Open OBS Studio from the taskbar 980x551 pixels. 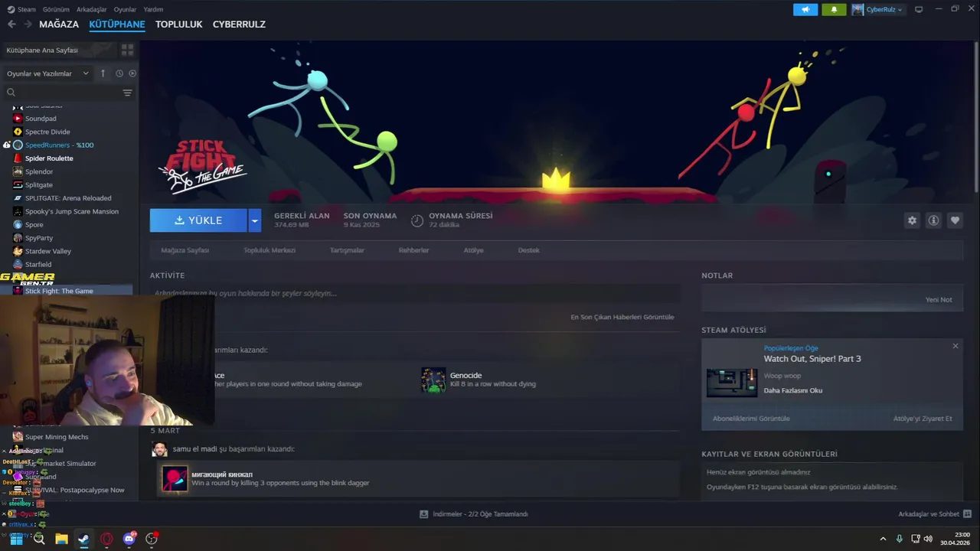pyautogui.click(x=152, y=539)
